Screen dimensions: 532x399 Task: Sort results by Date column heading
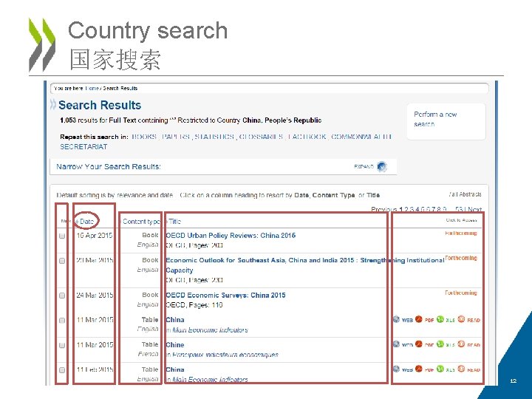click(86, 222)
